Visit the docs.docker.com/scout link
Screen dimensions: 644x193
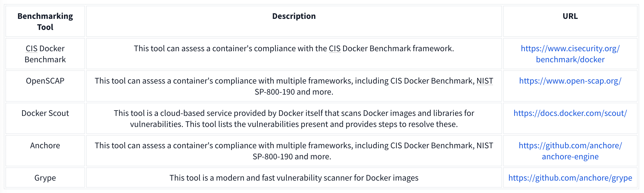coord(570,113)
